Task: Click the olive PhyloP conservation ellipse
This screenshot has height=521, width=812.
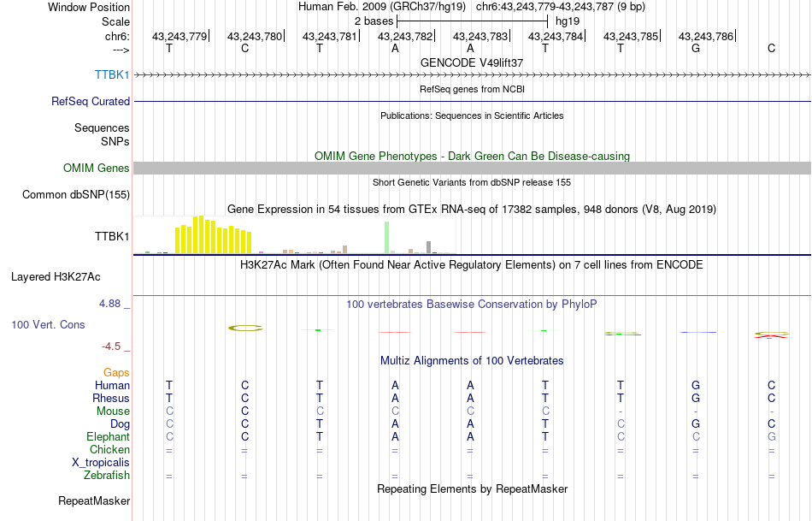Action: pyautogui.click(x=245, y=328)
